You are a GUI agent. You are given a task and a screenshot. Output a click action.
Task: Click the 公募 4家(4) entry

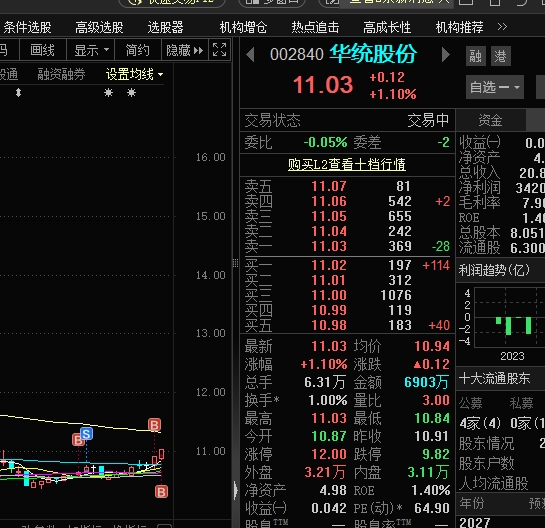[x=480, y=423]
